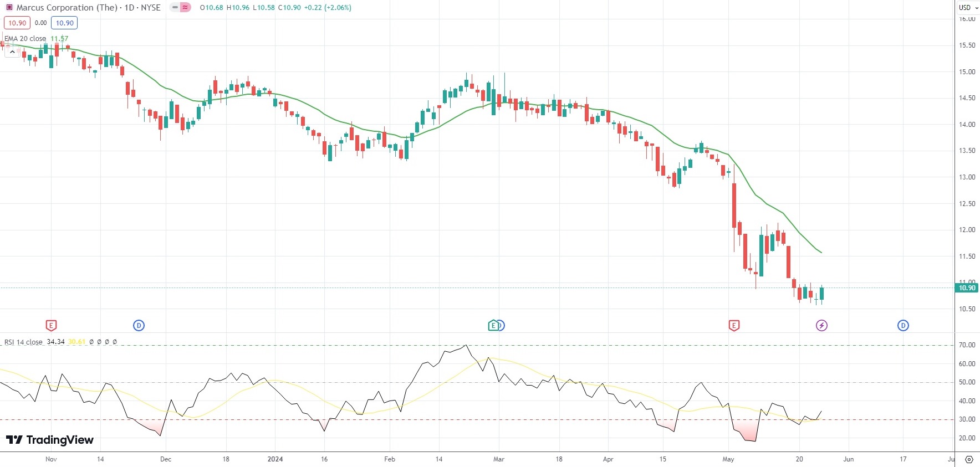Open the TradingView logo link
The height and width of the screenshot is (467, 980).
tap(50, 440)
